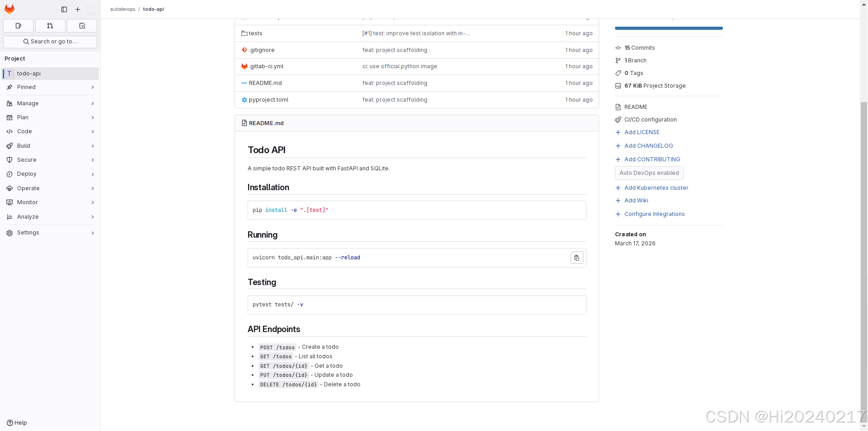Open README.md panel header link
Image resolution: width=868 pixels, height=431 pixels.
pyautogui.click(x=266, y=123)
